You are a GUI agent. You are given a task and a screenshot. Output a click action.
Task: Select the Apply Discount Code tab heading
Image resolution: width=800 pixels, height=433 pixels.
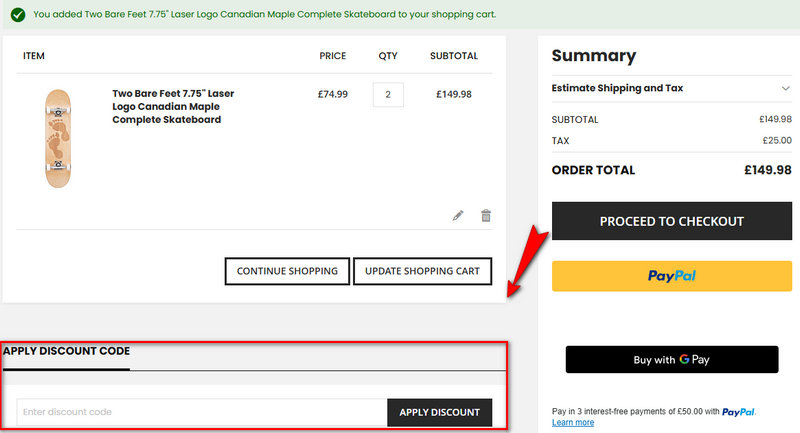[66, 351]
